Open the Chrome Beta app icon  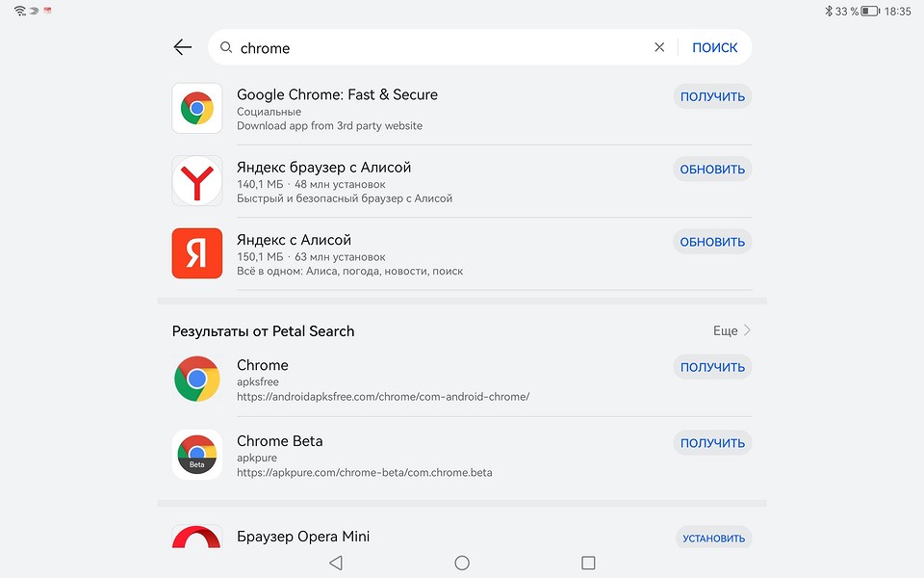tap(196, 454)
